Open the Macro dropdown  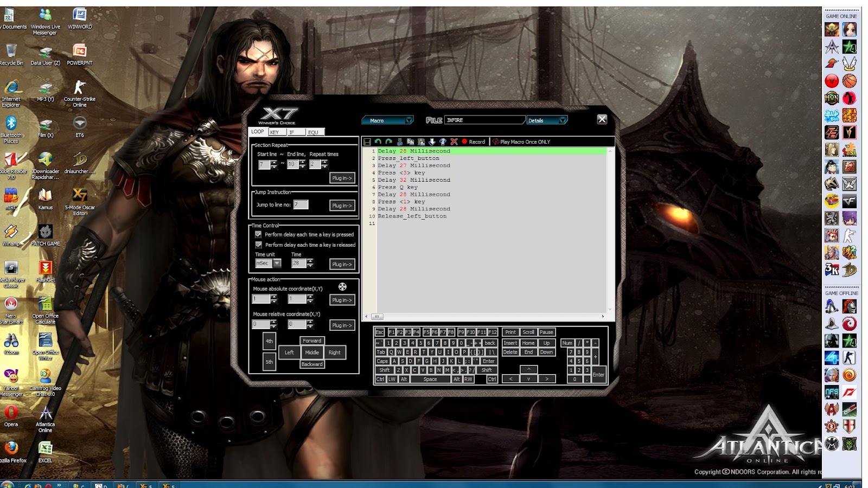tap(388, 120)
